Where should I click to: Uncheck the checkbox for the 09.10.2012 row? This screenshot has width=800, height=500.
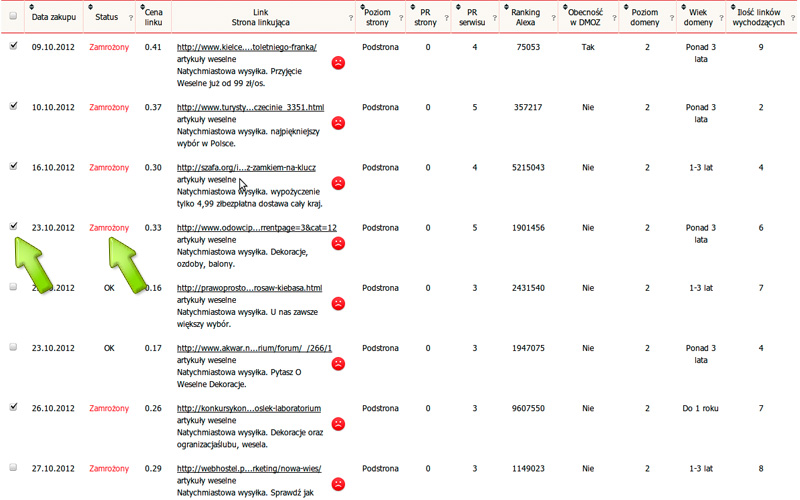pyautogui.click(x=13, y=46)
